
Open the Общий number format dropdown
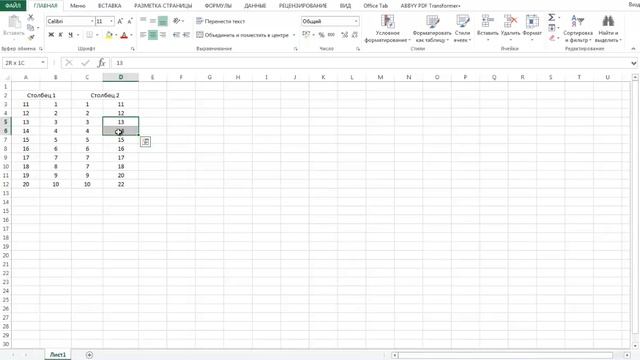click(356, 21)
